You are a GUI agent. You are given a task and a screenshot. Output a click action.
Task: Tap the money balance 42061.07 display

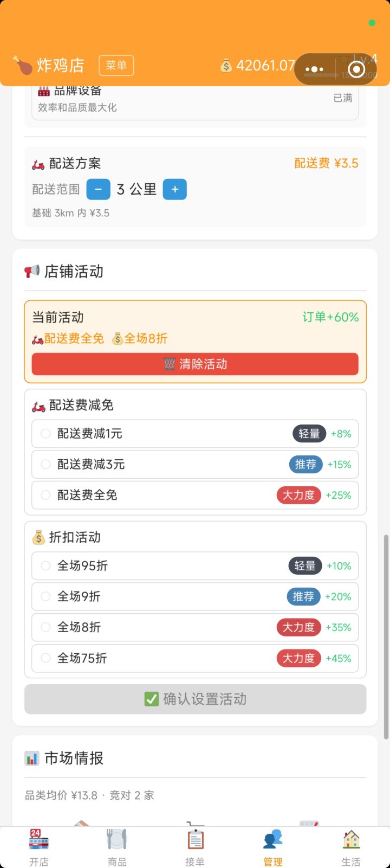(x=258, y=66)
